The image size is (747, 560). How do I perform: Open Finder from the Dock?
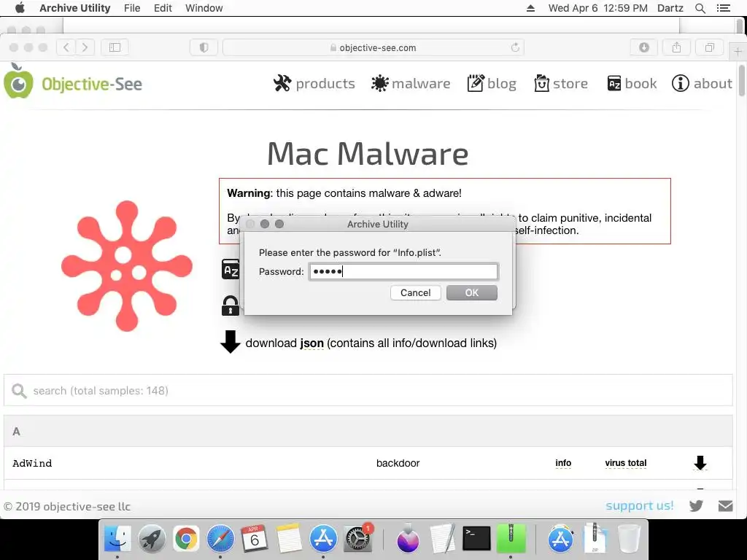(x=117, y=538)
